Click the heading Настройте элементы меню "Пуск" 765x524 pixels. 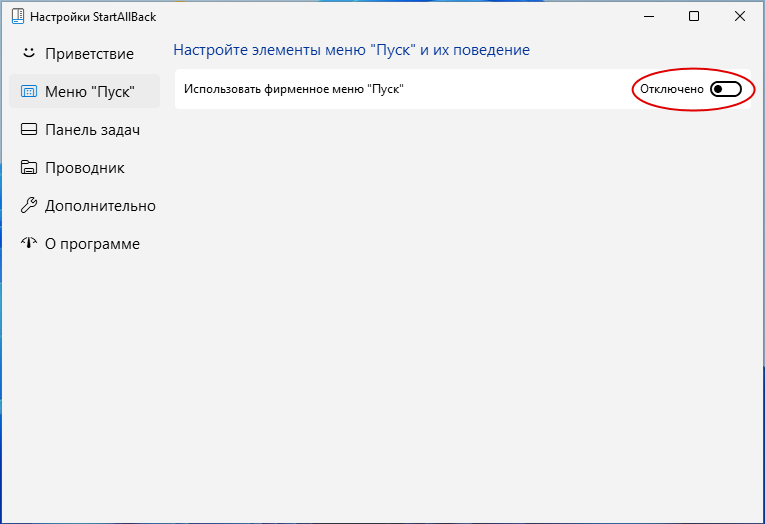click(294, 50)
